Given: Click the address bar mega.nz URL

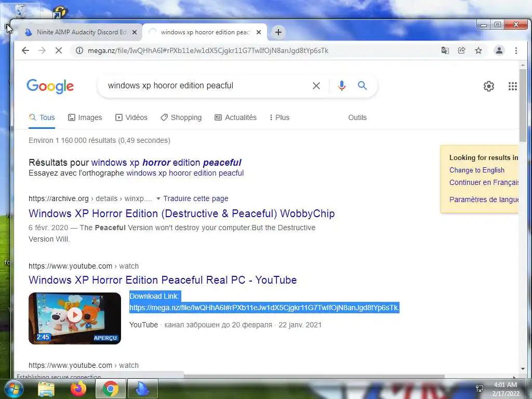Looking at the screenshot, I should pos(208,50).
